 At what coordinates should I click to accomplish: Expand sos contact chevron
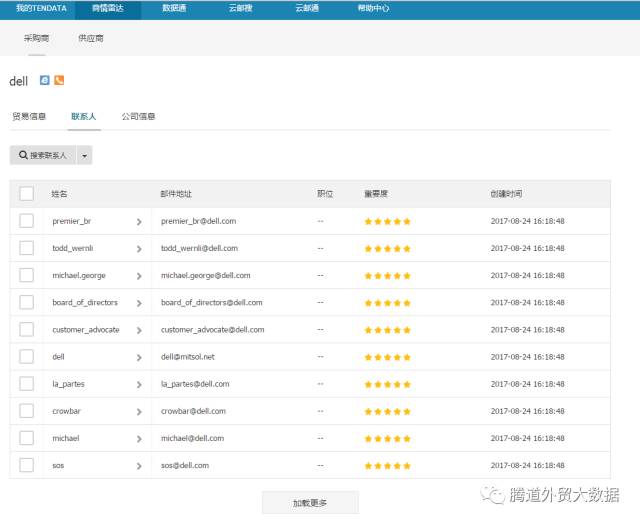click(x=139, y=466)
